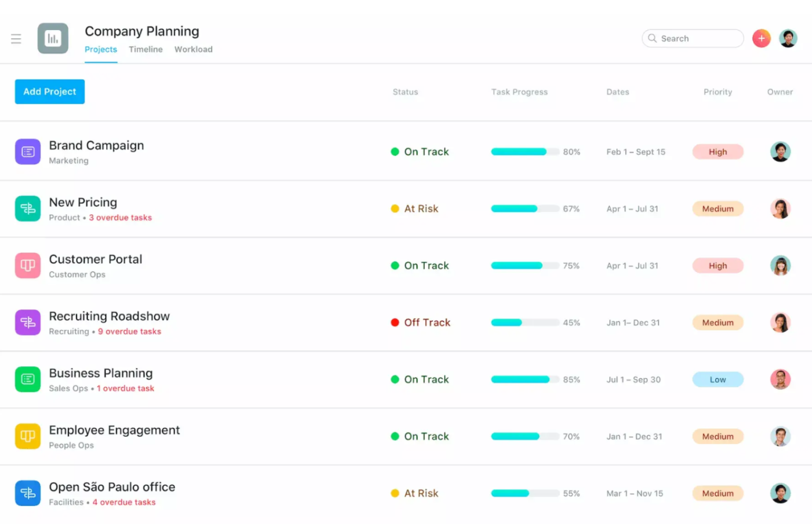Image resolution: width=812 pixels, height=524 pixels.
Task: Open the user profile avatar in header
Action: 788,38
